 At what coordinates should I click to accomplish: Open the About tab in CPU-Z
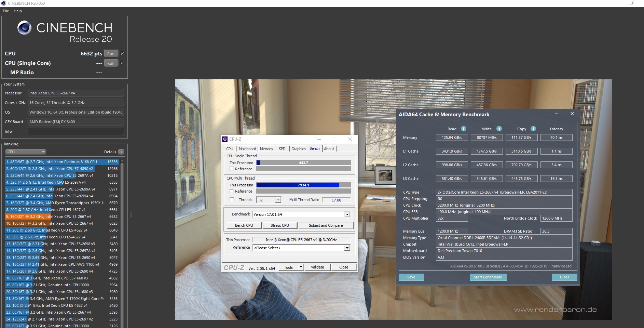329,149
